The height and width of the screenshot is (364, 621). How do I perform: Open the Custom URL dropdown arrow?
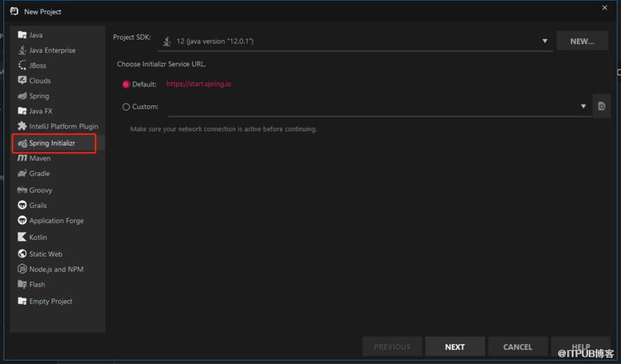pyautogui.click(x=583, y=106)
